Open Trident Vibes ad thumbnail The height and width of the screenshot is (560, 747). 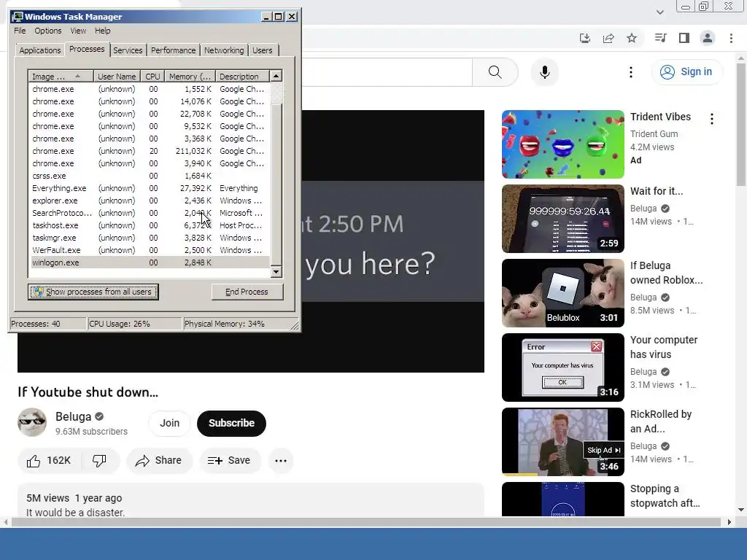click(562, 144)
